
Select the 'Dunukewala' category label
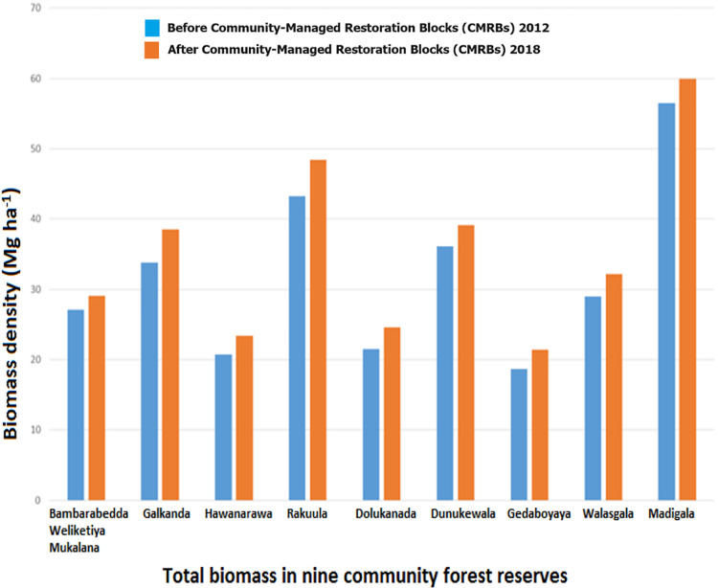click(x=463, y=513)
